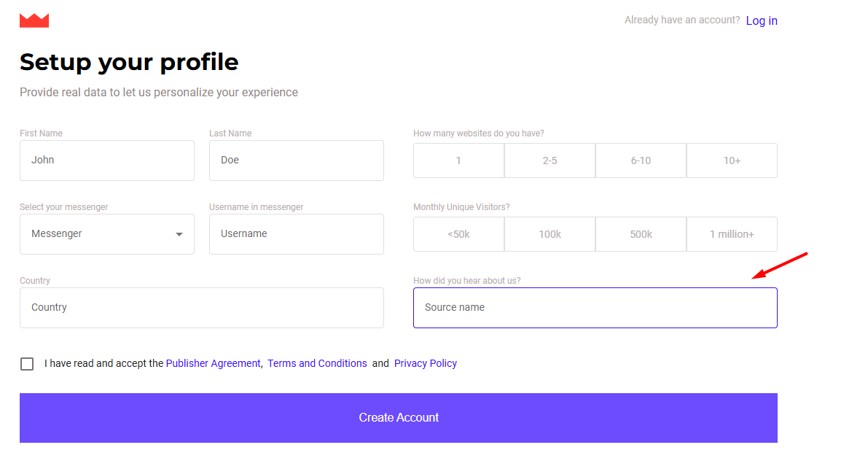868x461 pixels.
Task: Choose 2-5 websites option
Action: click(550, 160)
